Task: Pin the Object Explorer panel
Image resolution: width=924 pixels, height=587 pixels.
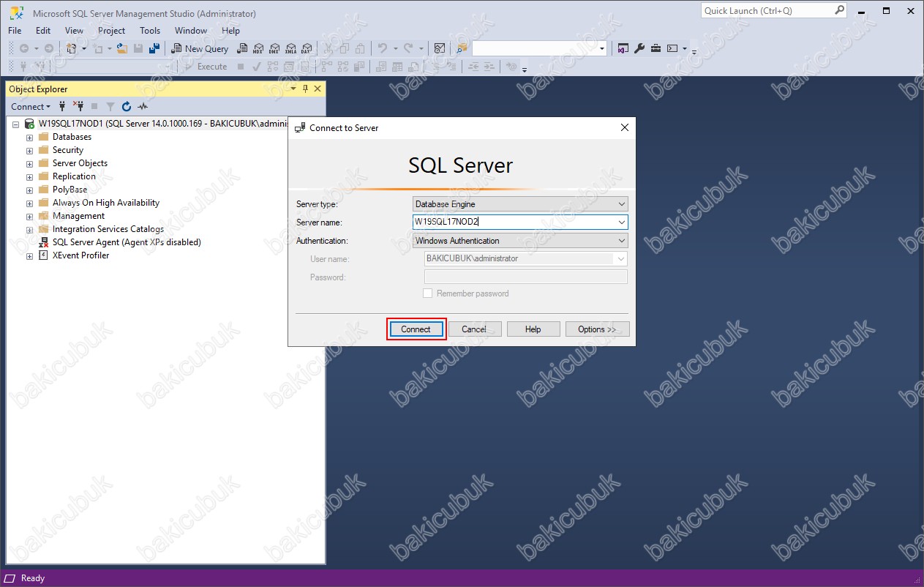Action: tap(305, 89)
